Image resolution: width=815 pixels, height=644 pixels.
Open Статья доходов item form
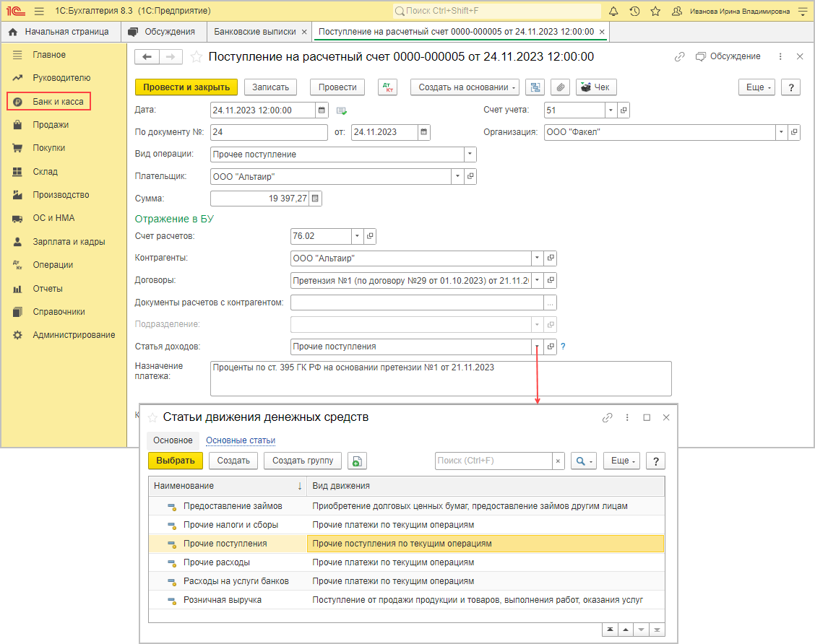551,347
